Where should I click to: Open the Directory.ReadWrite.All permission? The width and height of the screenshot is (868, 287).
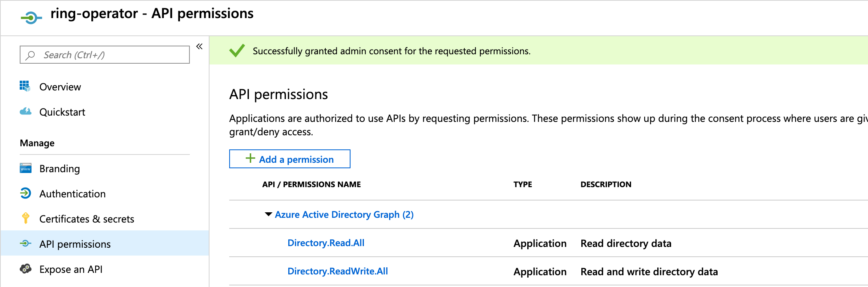pyautogui.click(x=338, y=271)
